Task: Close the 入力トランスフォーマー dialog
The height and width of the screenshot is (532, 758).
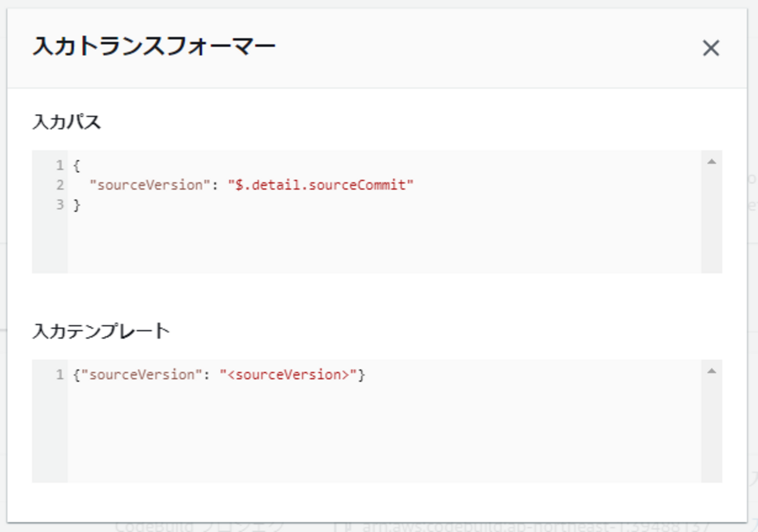Action: click(x=711, y=48)
